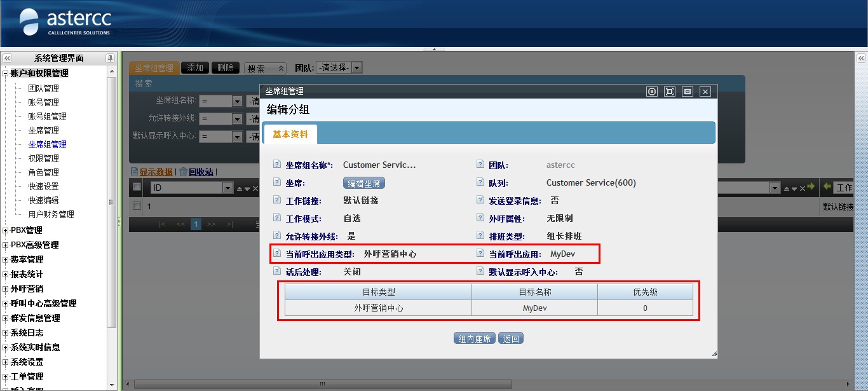Open the ID column selector dropdown
868x391 pixels.
[227, 188]
